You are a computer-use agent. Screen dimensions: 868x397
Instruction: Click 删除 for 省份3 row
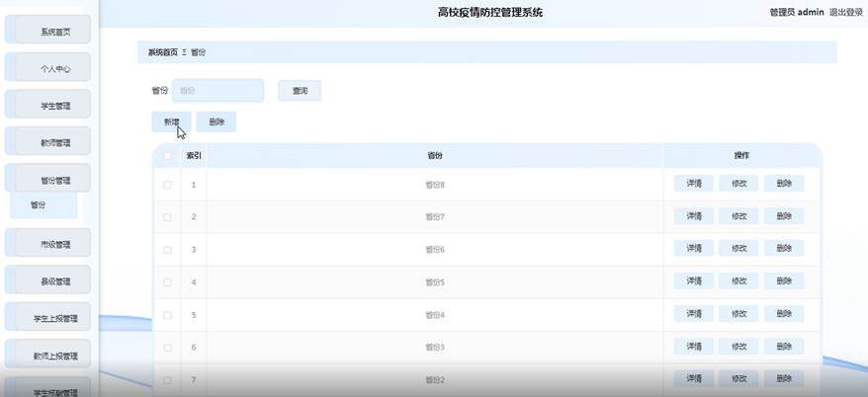pos(784,346)
